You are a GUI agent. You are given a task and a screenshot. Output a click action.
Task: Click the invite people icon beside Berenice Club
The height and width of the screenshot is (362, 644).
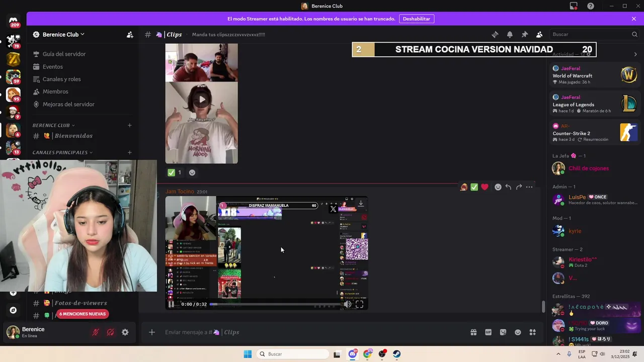pos(130,35)
